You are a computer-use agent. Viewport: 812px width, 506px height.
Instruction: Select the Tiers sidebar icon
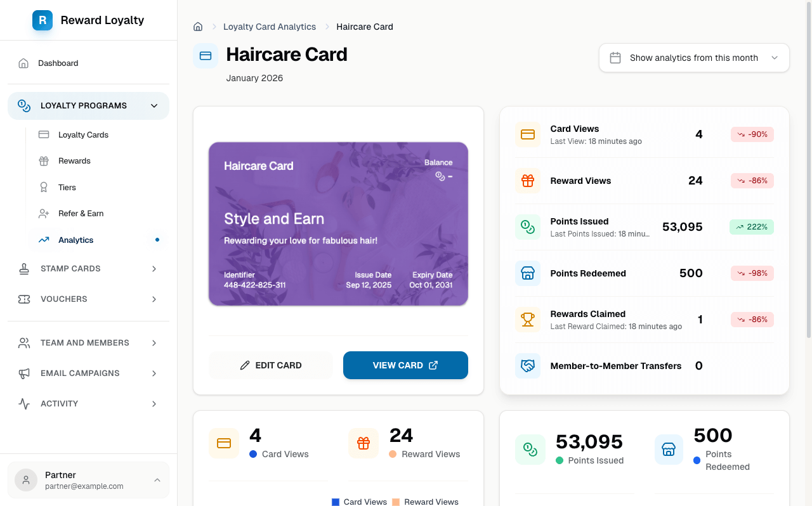43,187
